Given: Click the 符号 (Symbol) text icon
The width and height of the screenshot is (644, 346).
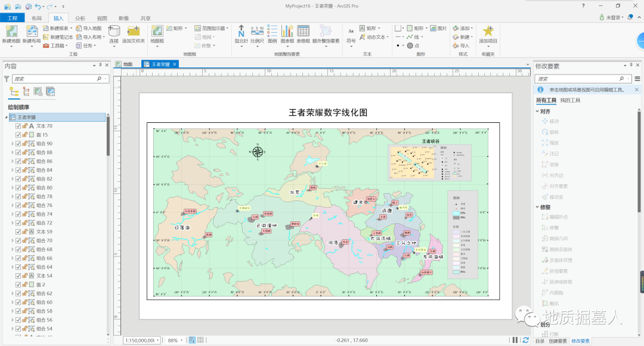Looking at the screenshot, I should (351, 32).
